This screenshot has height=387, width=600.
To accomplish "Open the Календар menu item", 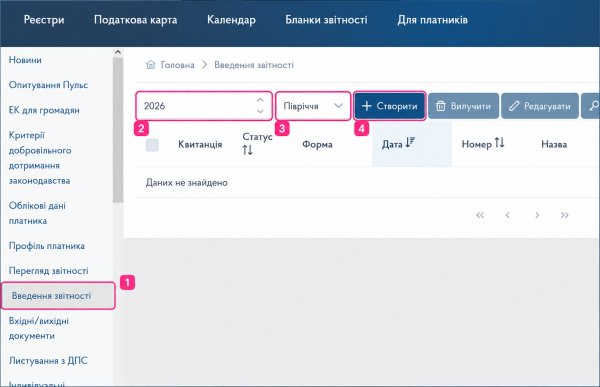I will pyautogui.click(x=231, y=20).
